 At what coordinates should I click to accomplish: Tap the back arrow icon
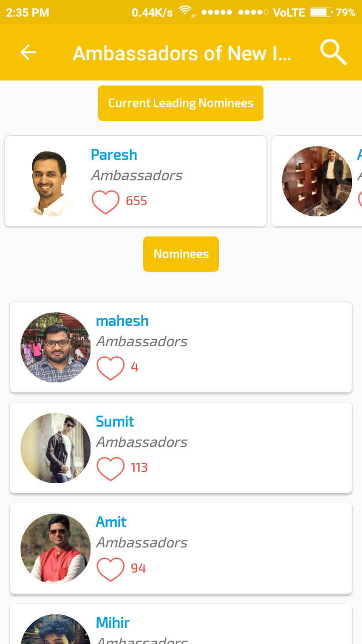point(28,52)
